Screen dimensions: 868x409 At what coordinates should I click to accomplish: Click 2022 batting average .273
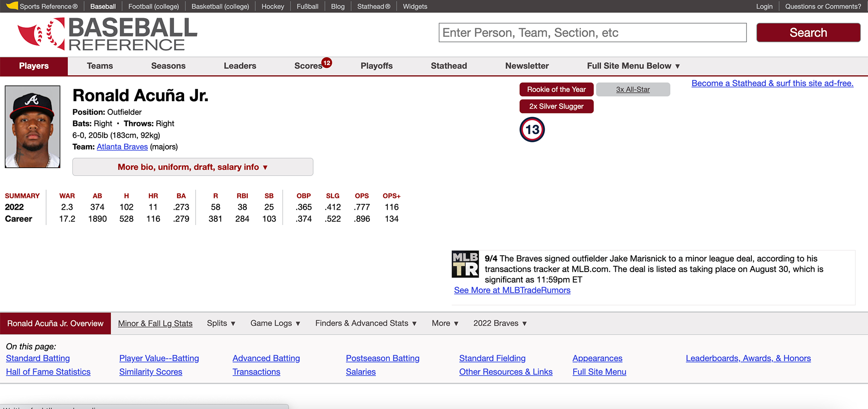click(181, 207)
